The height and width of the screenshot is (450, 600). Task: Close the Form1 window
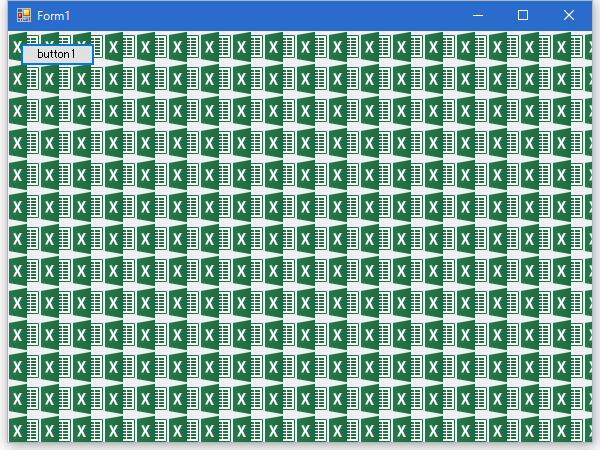(569, 15)
